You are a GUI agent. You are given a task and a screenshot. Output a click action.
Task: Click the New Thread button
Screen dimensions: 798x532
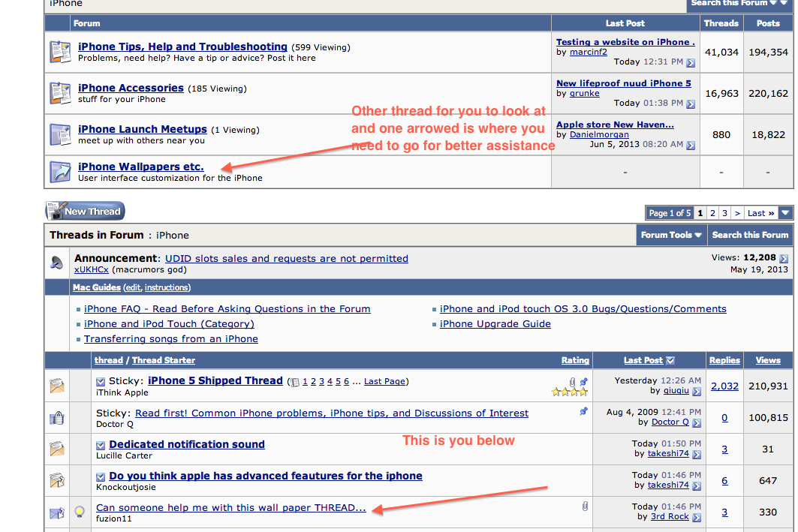click(x=85, y=211)
